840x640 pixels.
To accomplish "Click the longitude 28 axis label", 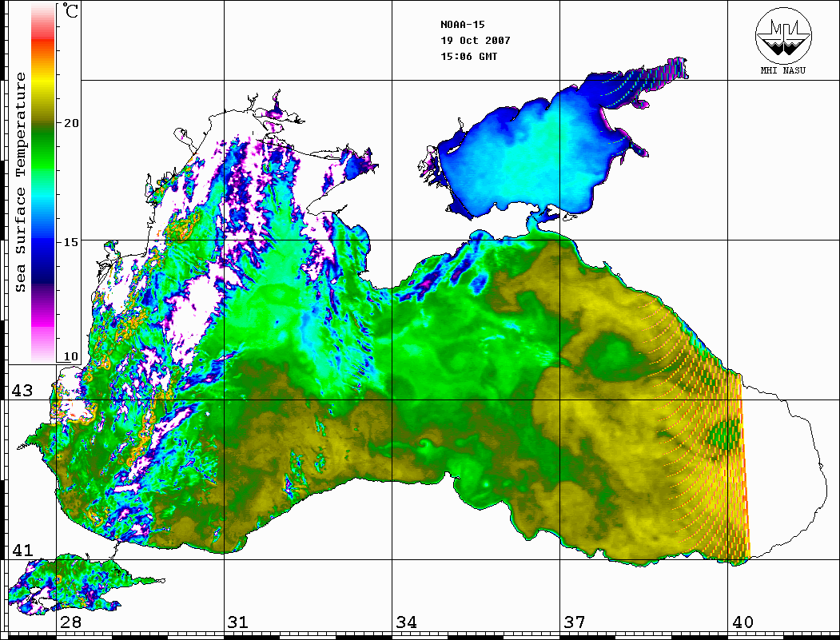I will (70, 622).
